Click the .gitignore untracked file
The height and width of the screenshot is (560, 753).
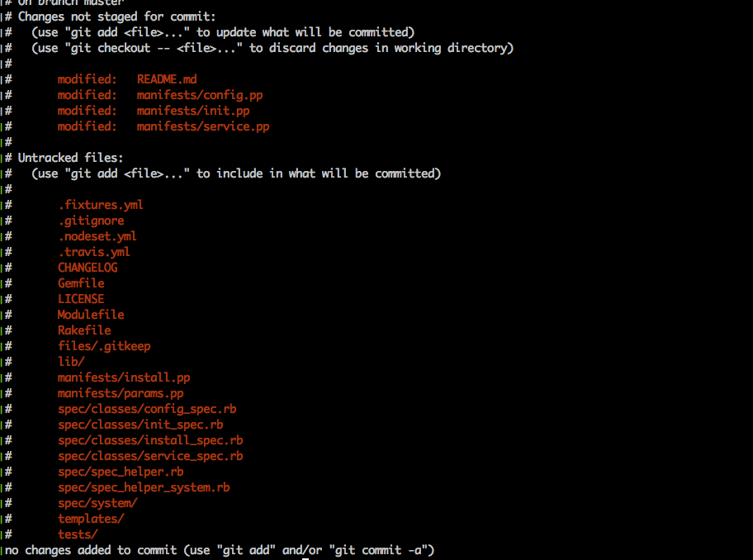tap(92, 221)
